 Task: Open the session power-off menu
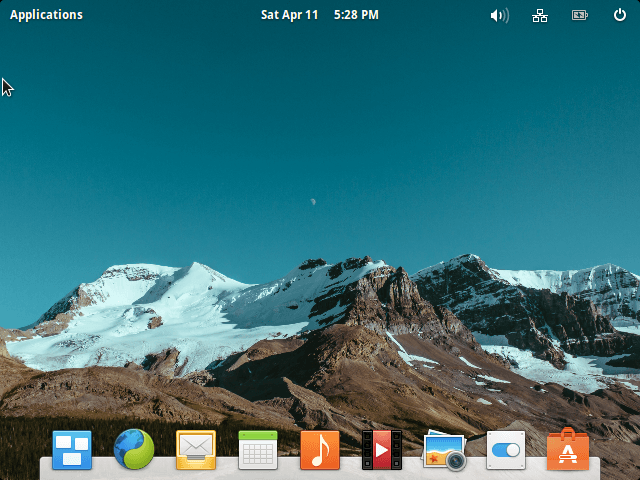point(619,15)
